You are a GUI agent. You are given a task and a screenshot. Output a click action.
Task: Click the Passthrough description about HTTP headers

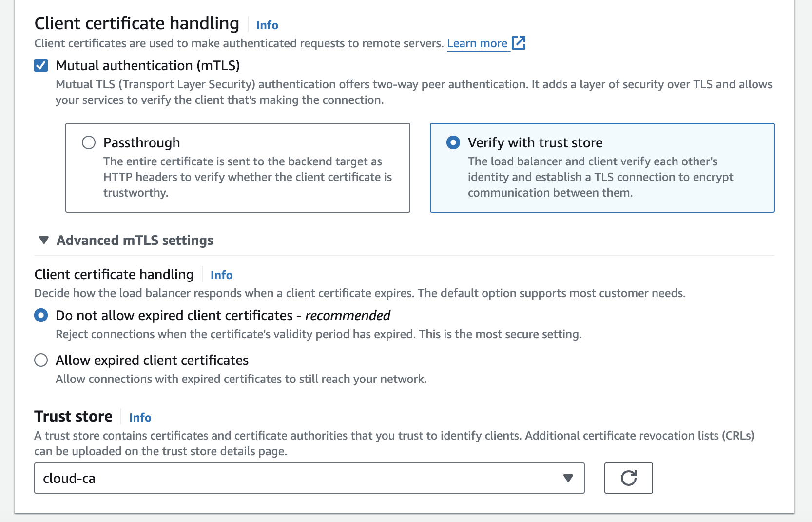pyautogui.click(x=248, y=177)
